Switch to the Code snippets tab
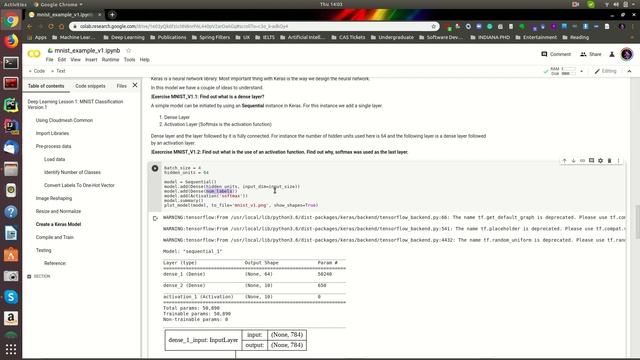This screenshot has width=640, height=360. coord(90,86)
